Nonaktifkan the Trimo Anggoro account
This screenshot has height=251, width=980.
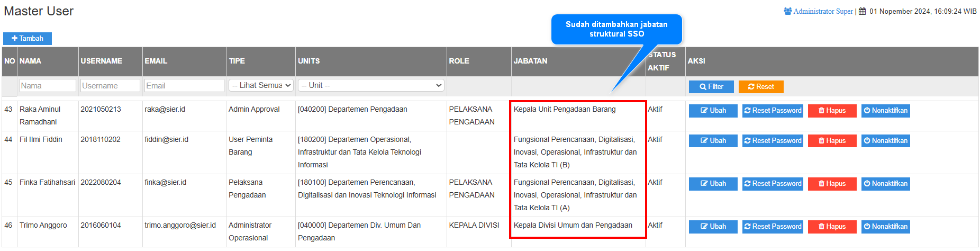[x=885, y=227]
